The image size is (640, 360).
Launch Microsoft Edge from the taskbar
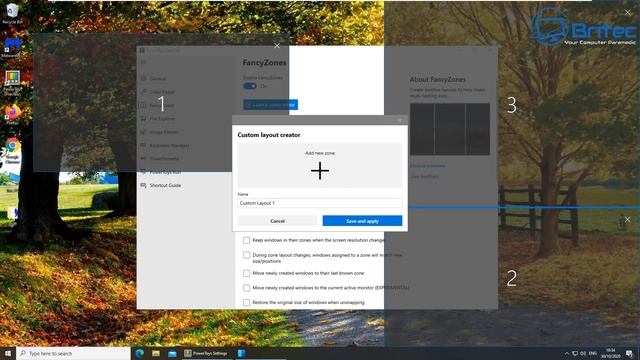pos(140,353)
